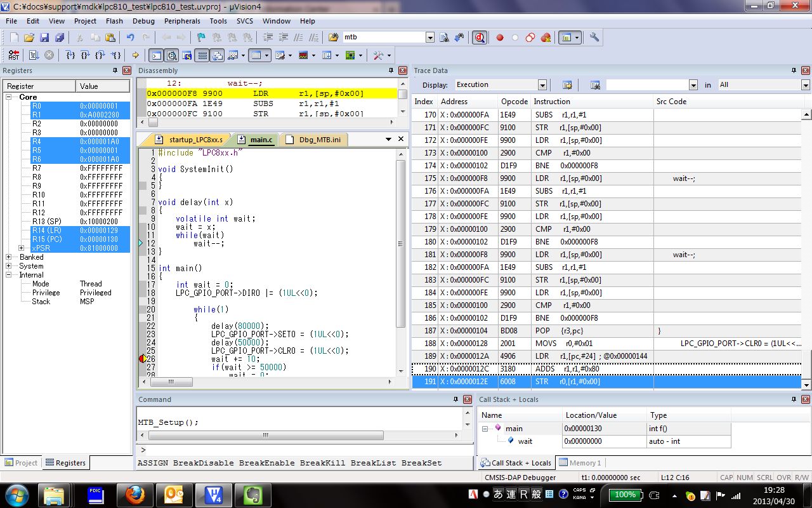The height and width of the screenshot is (508, 812).
Task: Select the Project tab at bottom left
Action: (21, 463)
